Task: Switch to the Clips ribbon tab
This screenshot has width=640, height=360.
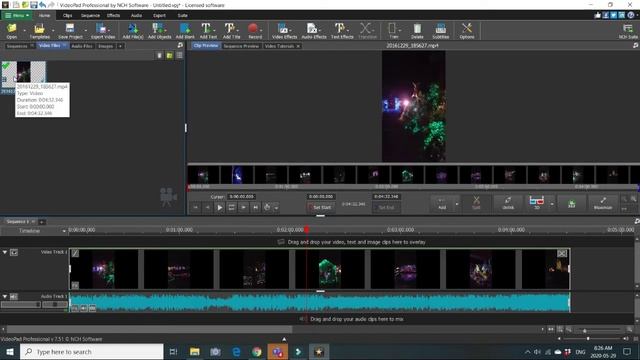Action: point(67,16)
